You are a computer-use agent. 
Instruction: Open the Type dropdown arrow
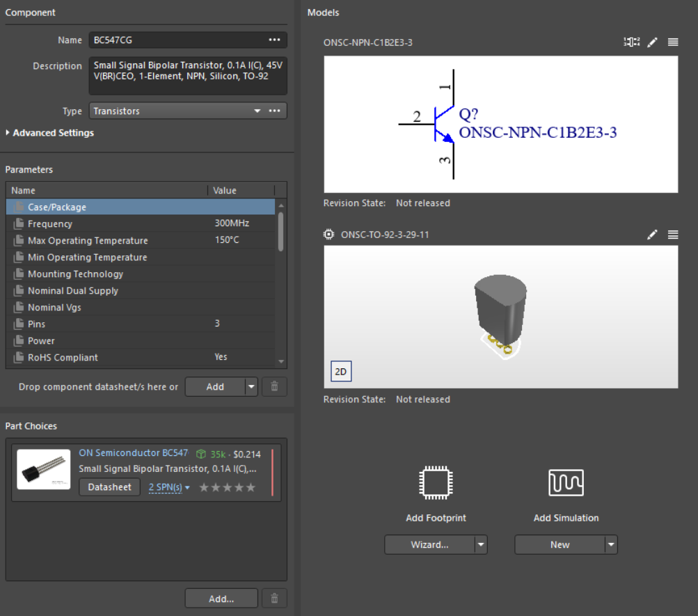tap(257, 111)
